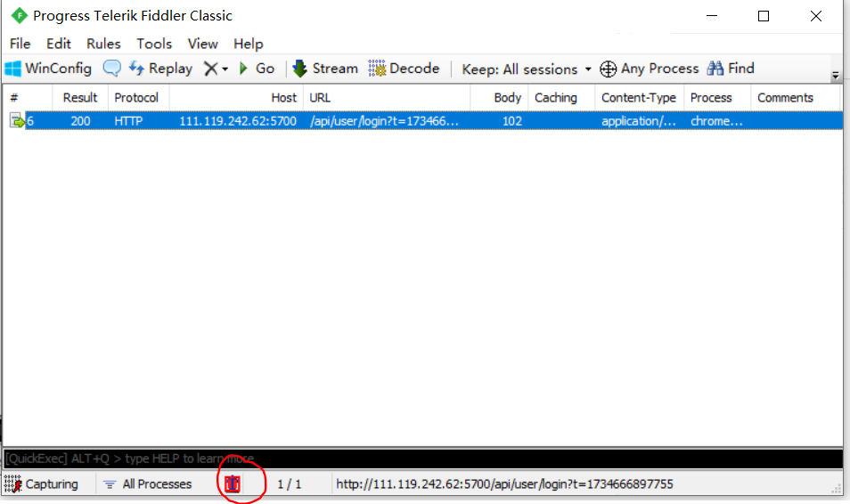
Task: Sort sessions by Content-Type column header
Action: tap(638, 98)
